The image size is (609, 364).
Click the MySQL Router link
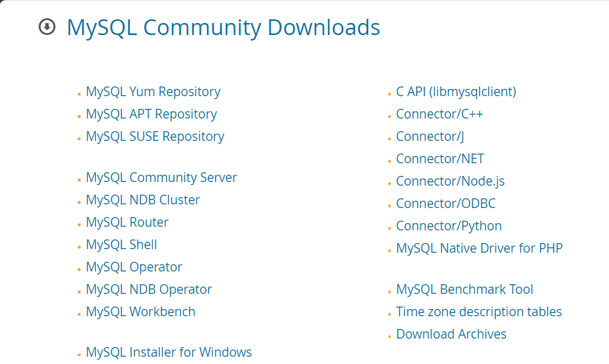pos(127,223)
